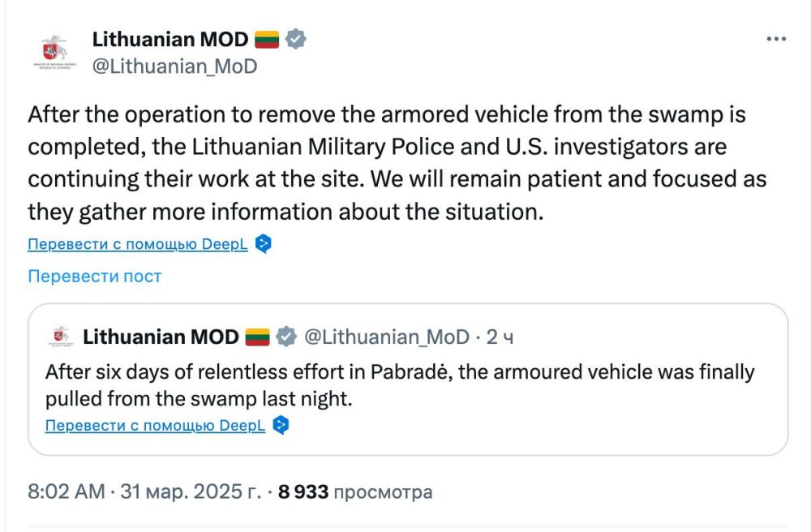Select the main tweet text body
811x532 pixels.
point(397,162)
